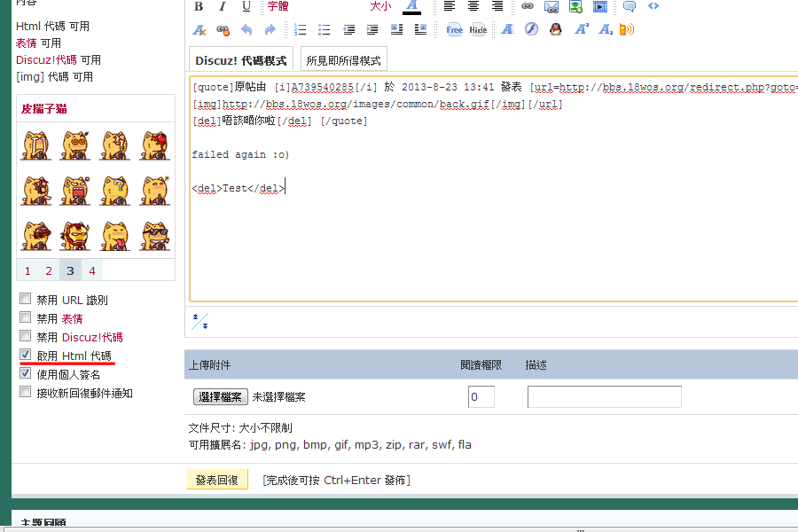Insert a quote bubble
Image resolution: width=798 pixels, height=532 pixels.
(629, 6)
